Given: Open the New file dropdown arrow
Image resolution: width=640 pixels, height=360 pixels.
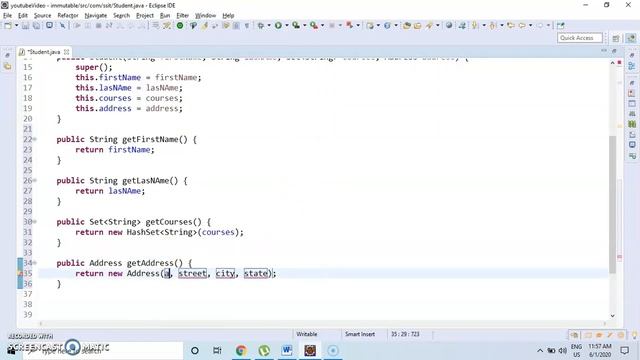Looking at the screenshot, I should coord(16,25).
